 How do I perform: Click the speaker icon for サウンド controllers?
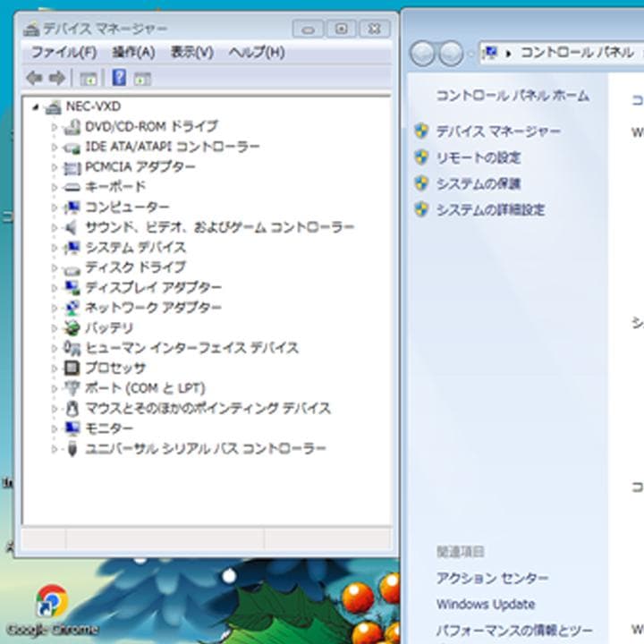72,227
